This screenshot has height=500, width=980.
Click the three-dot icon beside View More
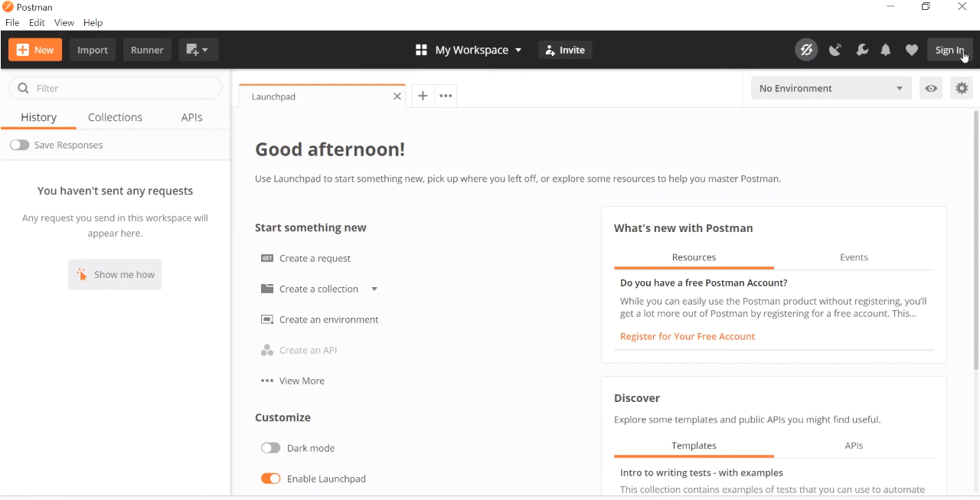[267, 381]
